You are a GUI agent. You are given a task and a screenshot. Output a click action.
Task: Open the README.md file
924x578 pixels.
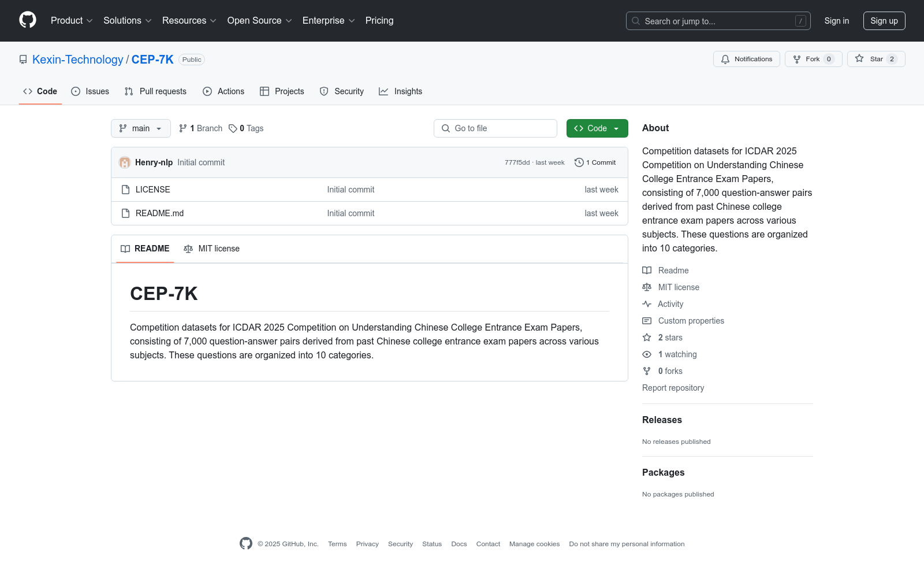coord(160,213)
